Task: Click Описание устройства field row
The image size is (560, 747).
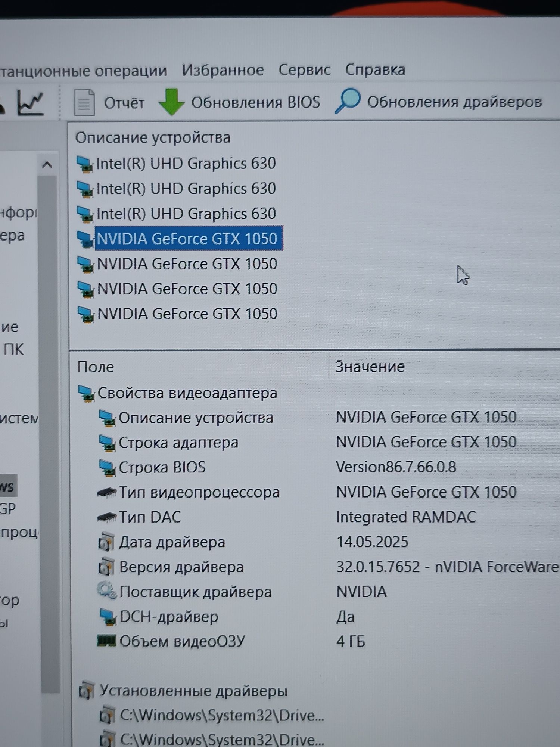Action: tap(196, 418)
